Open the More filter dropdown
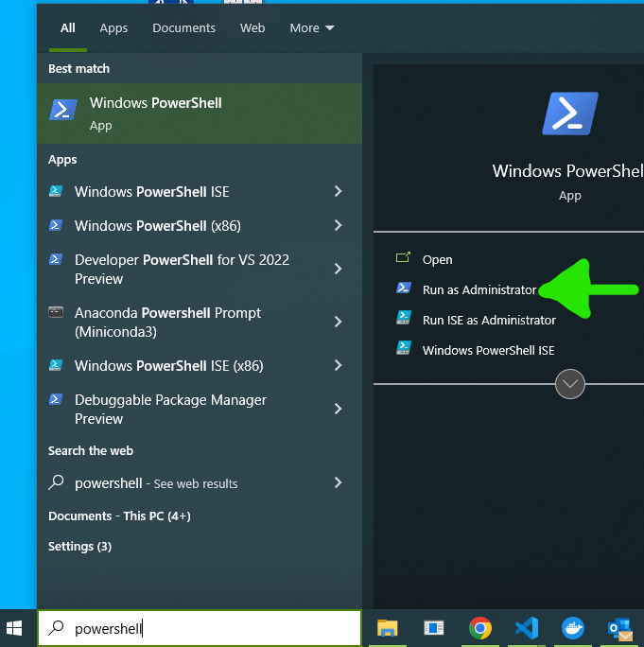 312,28
